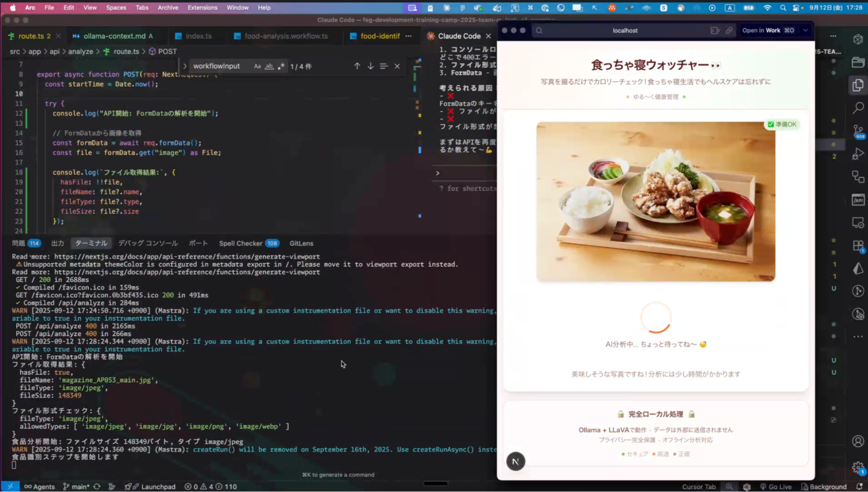868x492 pixels.
Task: Click Go Live in status bar
Action: 776,487
